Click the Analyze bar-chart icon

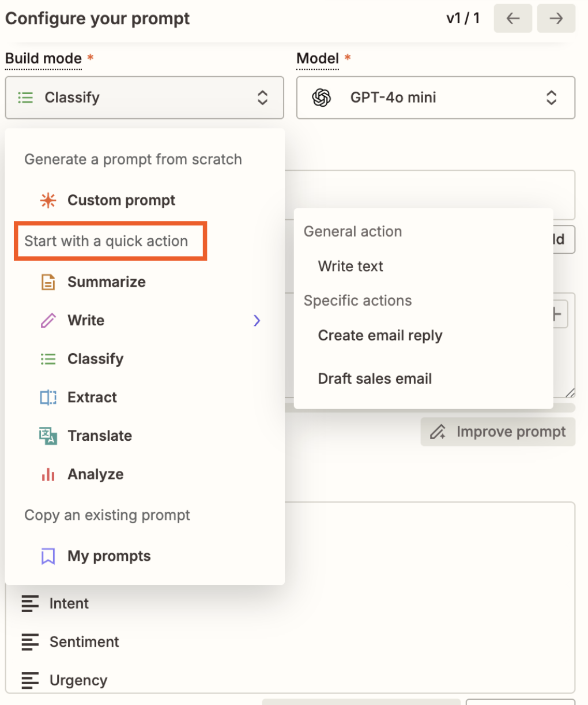point(48,474)
